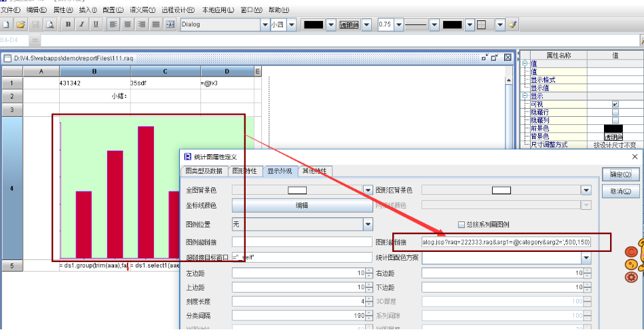
Task: Open the 帮助 menu
Action: point(279,10)
